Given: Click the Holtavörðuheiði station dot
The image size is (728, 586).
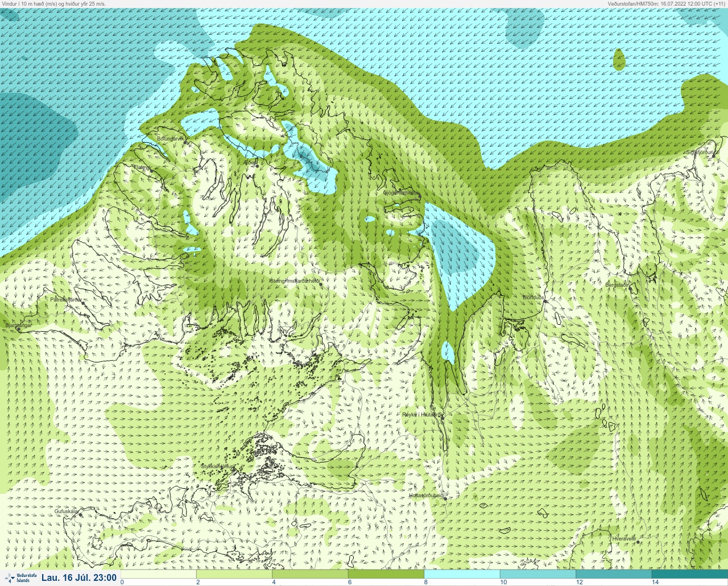Looking at the screenshot, I should coord(445,498).
